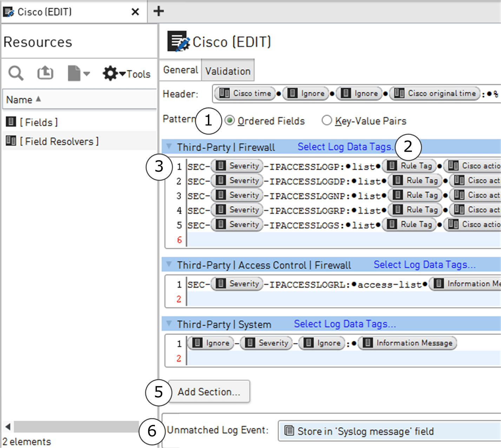Select the [Fields] resource icon
Viewport: 501px width, 448px height.
point(11,121)
